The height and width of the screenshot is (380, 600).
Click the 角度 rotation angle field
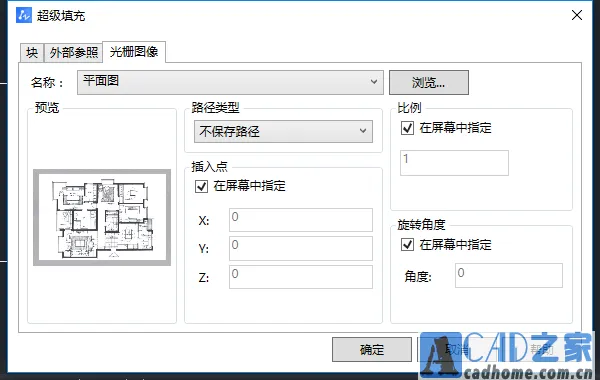[509, 275]
